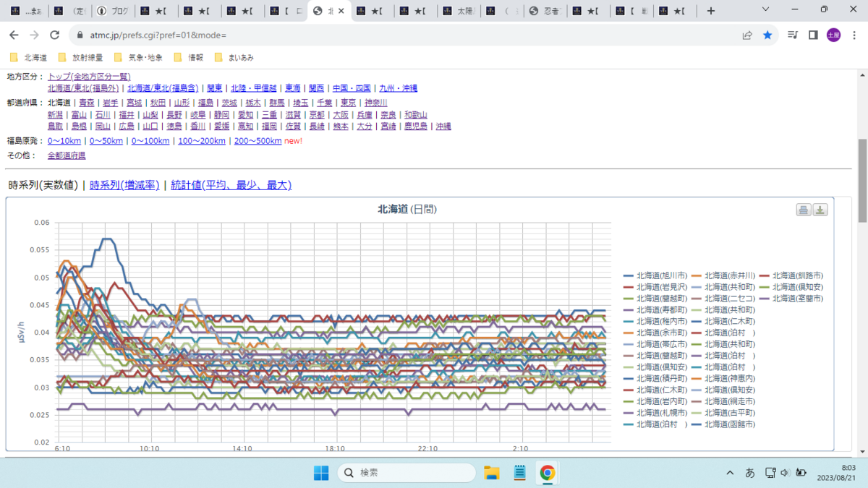Toggle 北海道(旭川市) series in chart legend

[x=654, y=275]
